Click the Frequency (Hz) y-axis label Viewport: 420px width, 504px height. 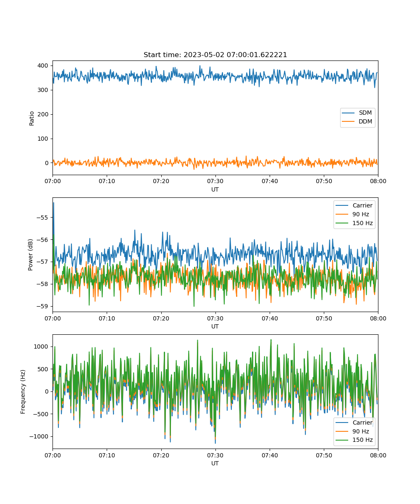point(23,392)
